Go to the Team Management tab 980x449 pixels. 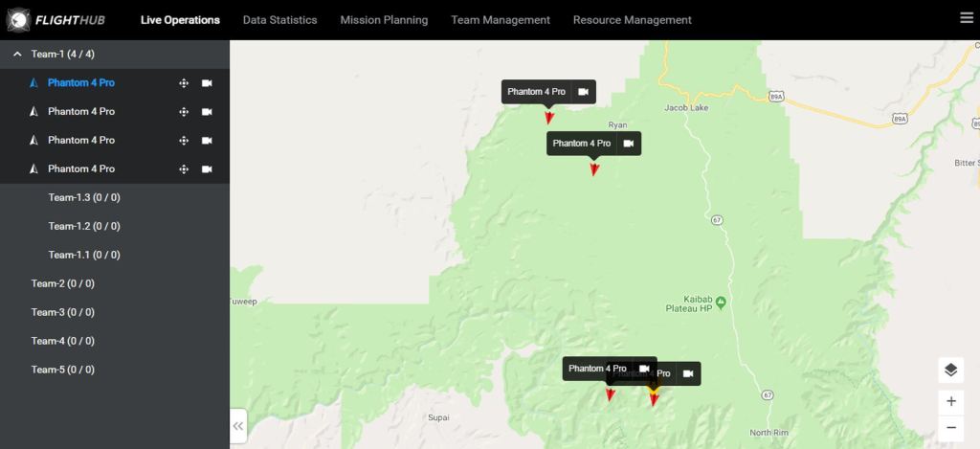coord(500,19)
